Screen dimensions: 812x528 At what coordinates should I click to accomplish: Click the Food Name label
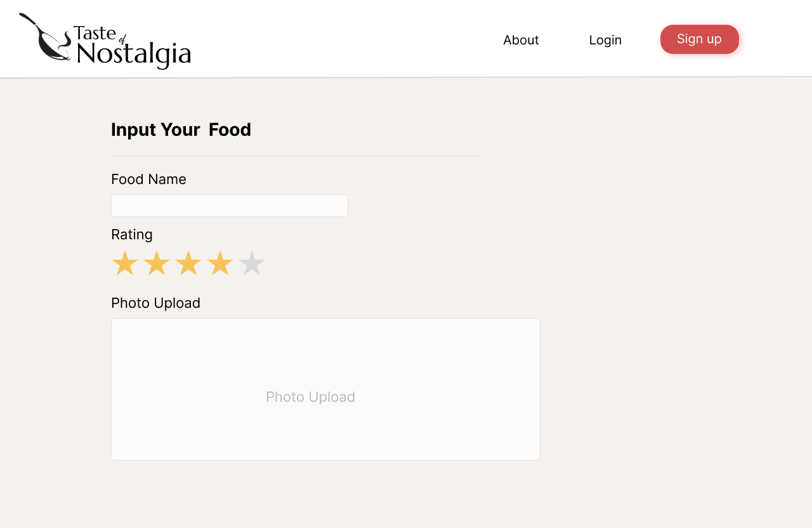(x=148, y=180)
